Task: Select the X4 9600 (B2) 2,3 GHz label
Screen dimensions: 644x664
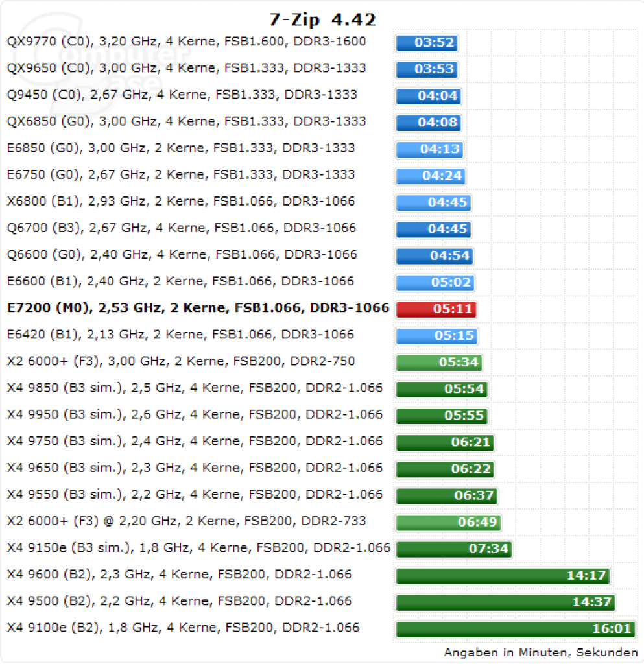Action: (x=179, y=575)
